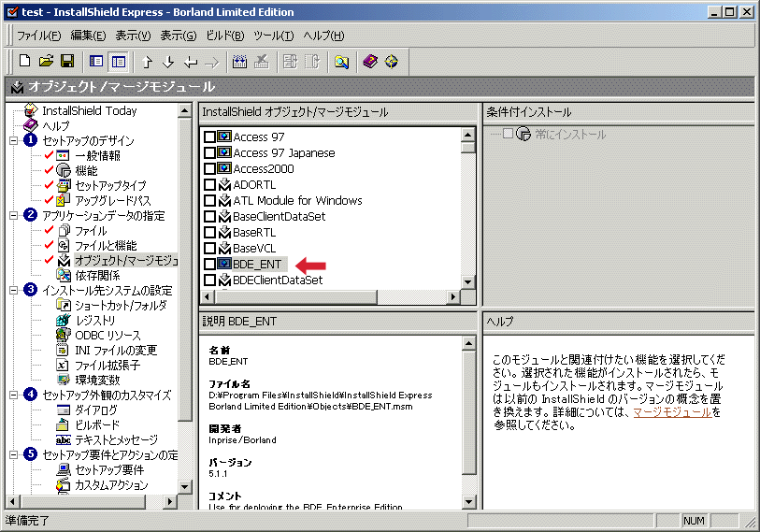Open the purple Help book toolbar icon
Screen dimensions: 760x532
coord(370,62)
